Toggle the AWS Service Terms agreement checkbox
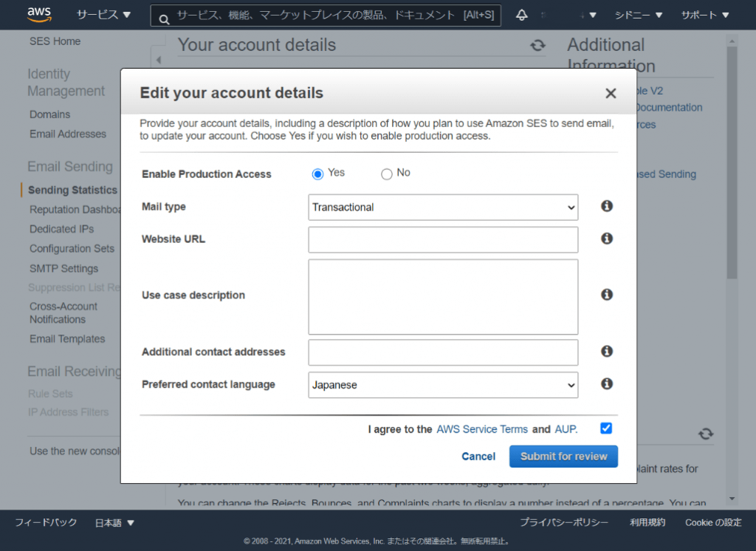756x551 pixels. [606, 428]
